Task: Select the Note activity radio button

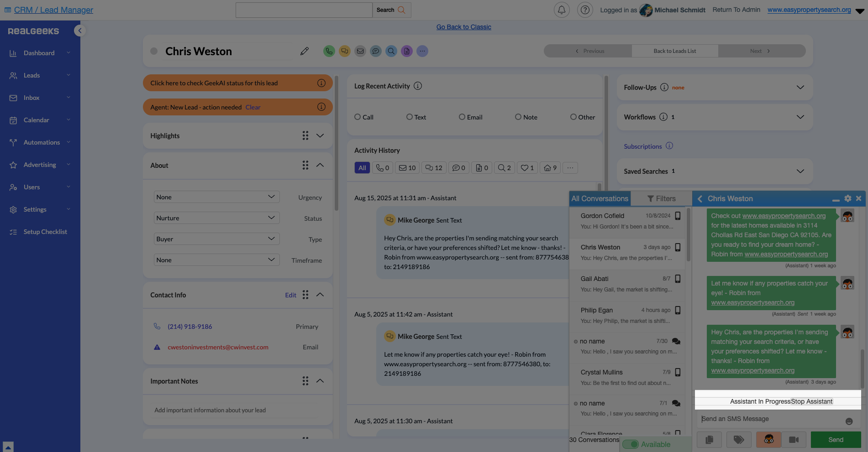Action: click(518, 117)
